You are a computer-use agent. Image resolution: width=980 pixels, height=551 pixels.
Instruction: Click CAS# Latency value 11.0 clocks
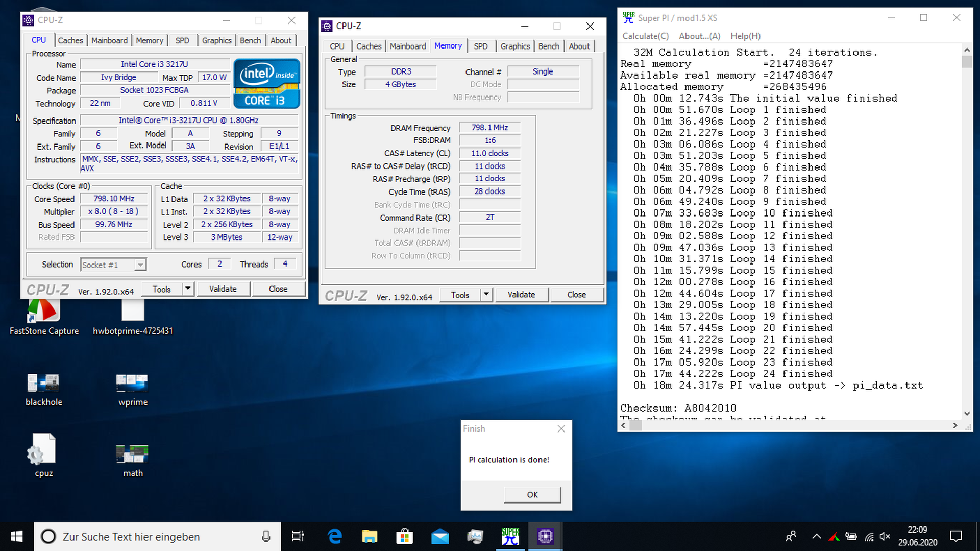[x=490, y=153]
